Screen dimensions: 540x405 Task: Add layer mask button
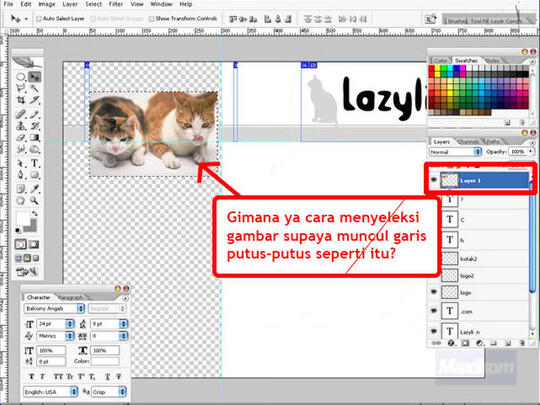pyautogui.click(x=465, y=343)
